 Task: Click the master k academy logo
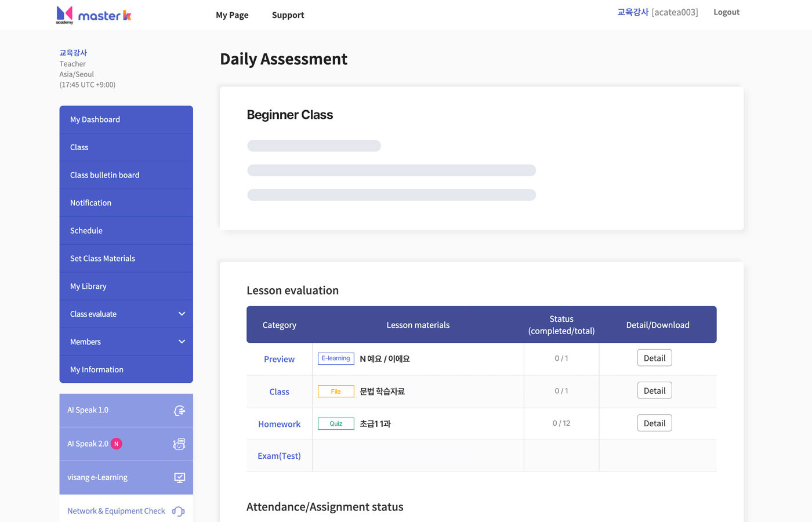pyautogui.click(x=93, y=15)
